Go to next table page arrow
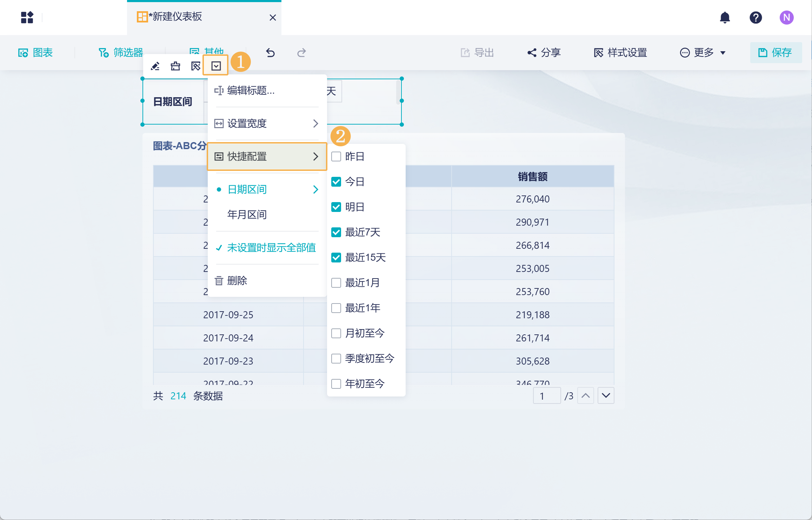The height and width of the screenshot is (520, 812). point(606,396)
